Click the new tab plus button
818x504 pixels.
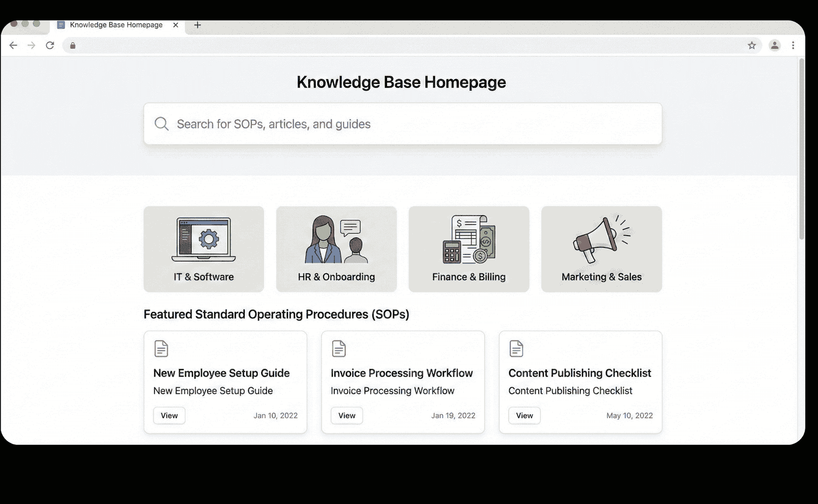(x=197, y=25)
